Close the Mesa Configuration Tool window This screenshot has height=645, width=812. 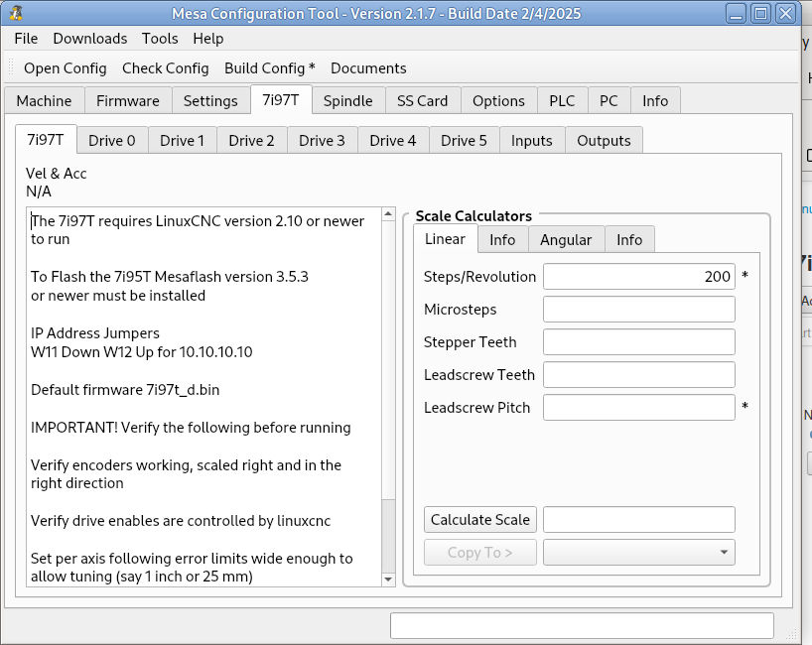click(785, 14)
